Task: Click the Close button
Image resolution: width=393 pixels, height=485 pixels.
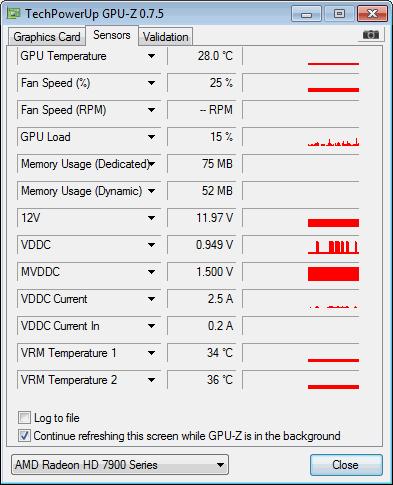Action: pos(345,465)
